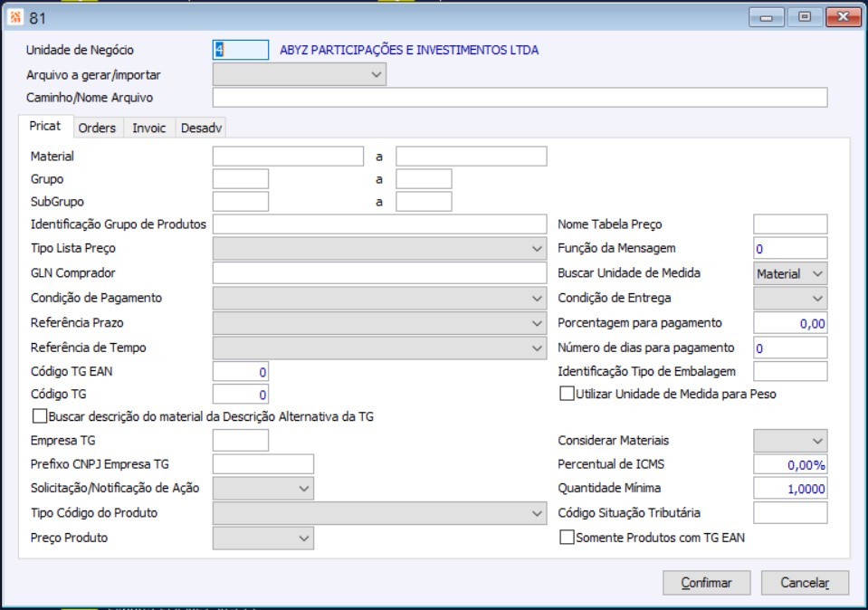Maximize the 81 dialog window

(804, 17)
